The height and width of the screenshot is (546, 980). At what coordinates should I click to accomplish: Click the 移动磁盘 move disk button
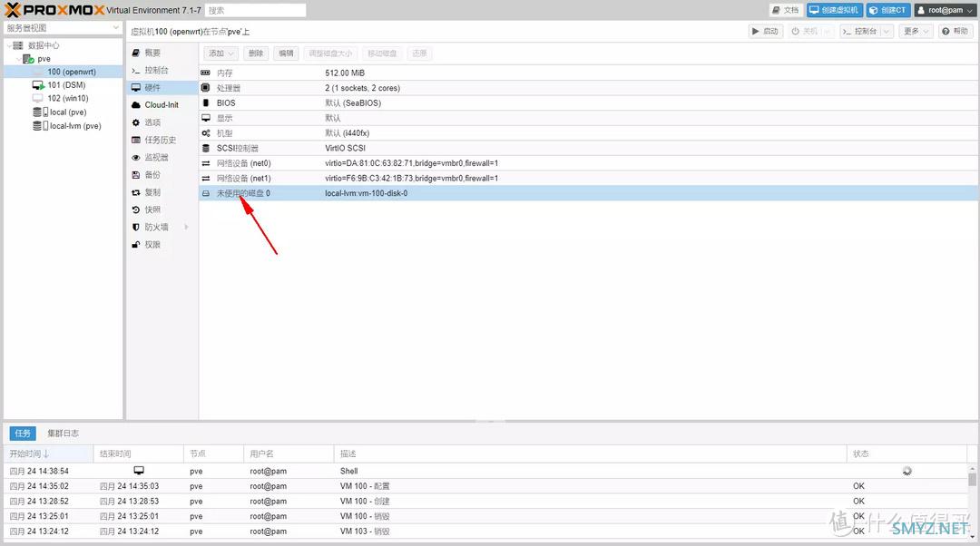382,54
